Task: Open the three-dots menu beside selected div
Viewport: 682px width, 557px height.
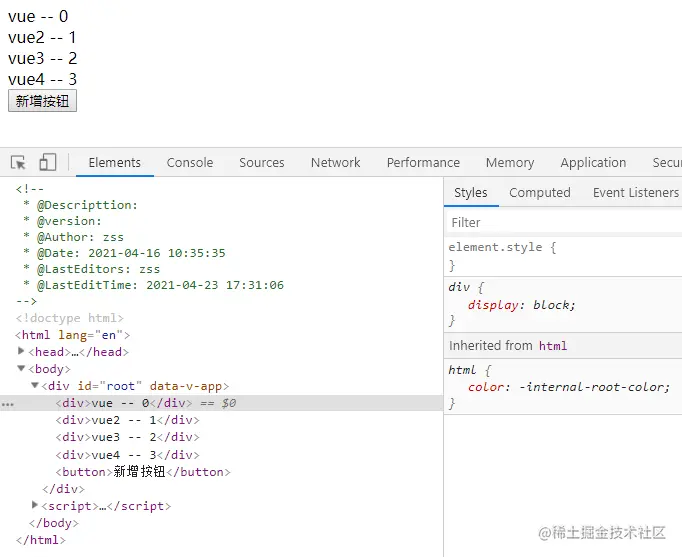Action: click(7, 404)
